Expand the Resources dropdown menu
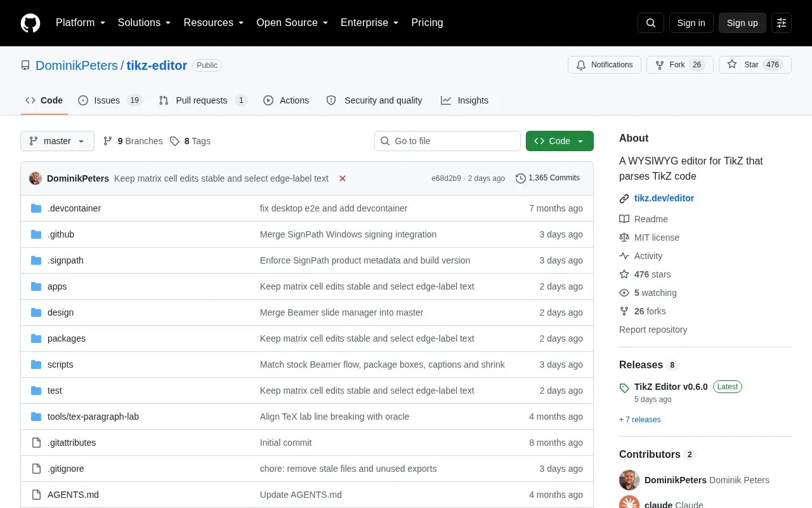Screen dimensions: 812x508 click(x=214, y=23)
